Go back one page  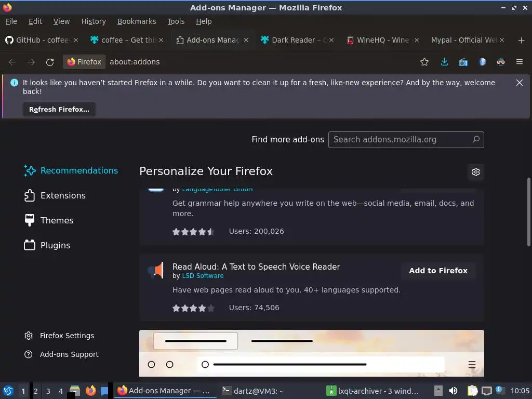click(12, 62)
